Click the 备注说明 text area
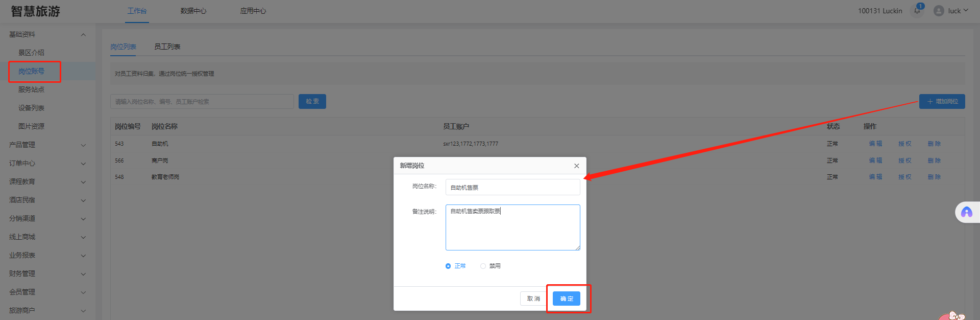This screenshot has width=980, height=320. tap(512, 227)
